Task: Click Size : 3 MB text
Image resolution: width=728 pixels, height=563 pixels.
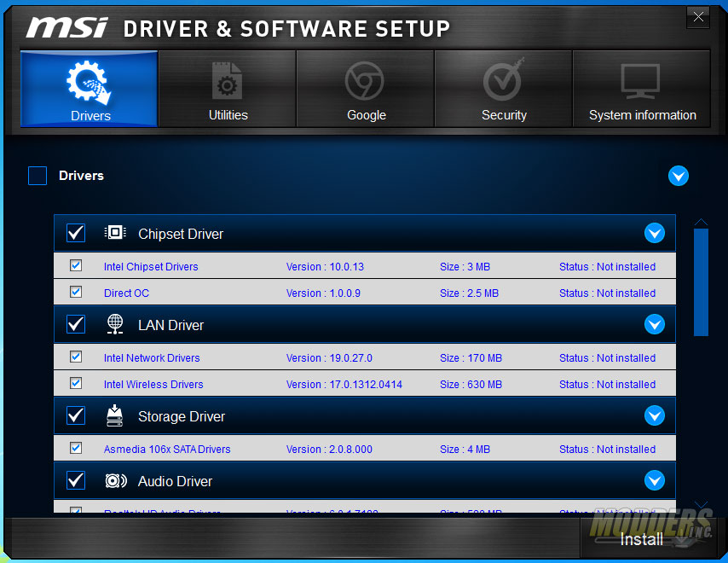Action: point(465,267)
